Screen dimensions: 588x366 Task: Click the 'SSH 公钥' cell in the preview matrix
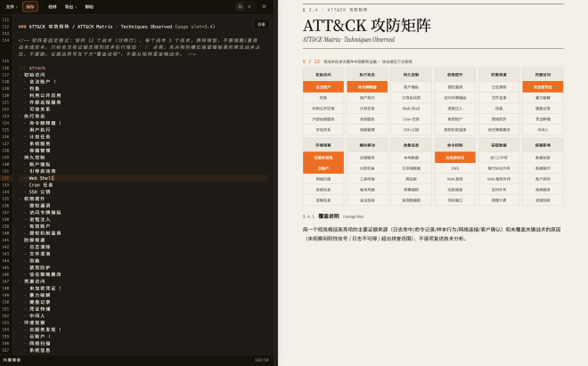point(411,130)
